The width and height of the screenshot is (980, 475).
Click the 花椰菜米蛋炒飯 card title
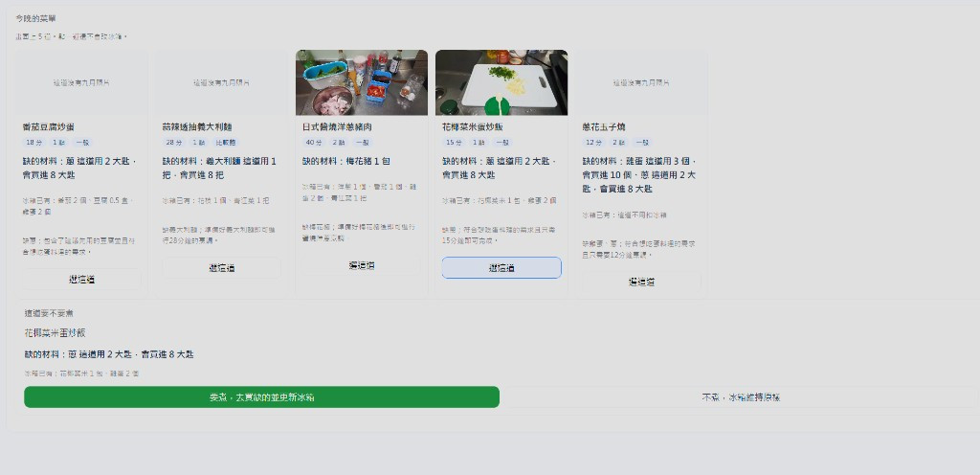coord(473,126)
